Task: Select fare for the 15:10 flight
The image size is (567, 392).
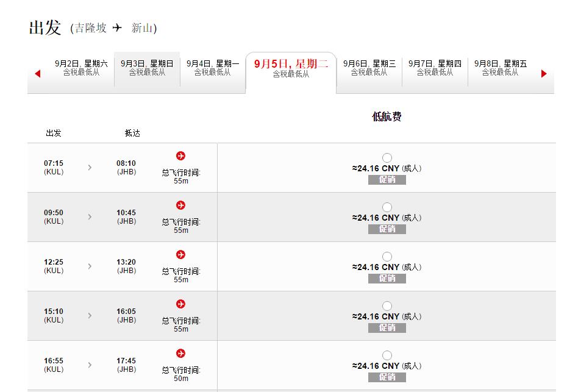Action: pyautogui.click(x=387, y=306)
